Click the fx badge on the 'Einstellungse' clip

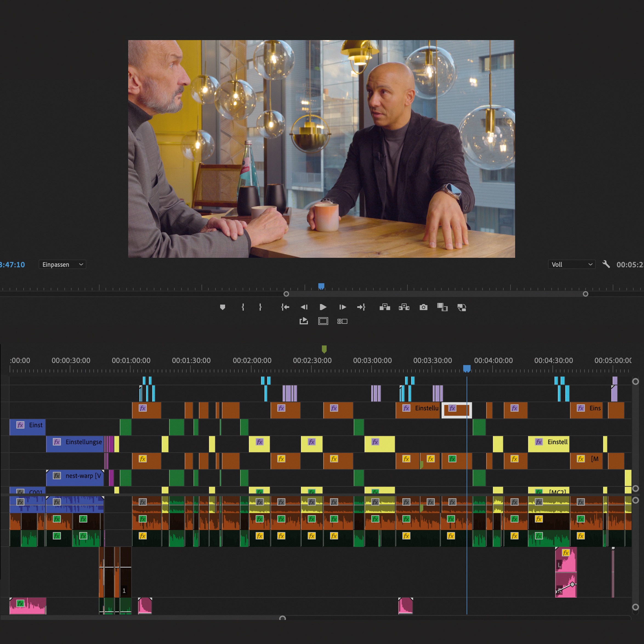pyautogui.click(x=57, y=442)
